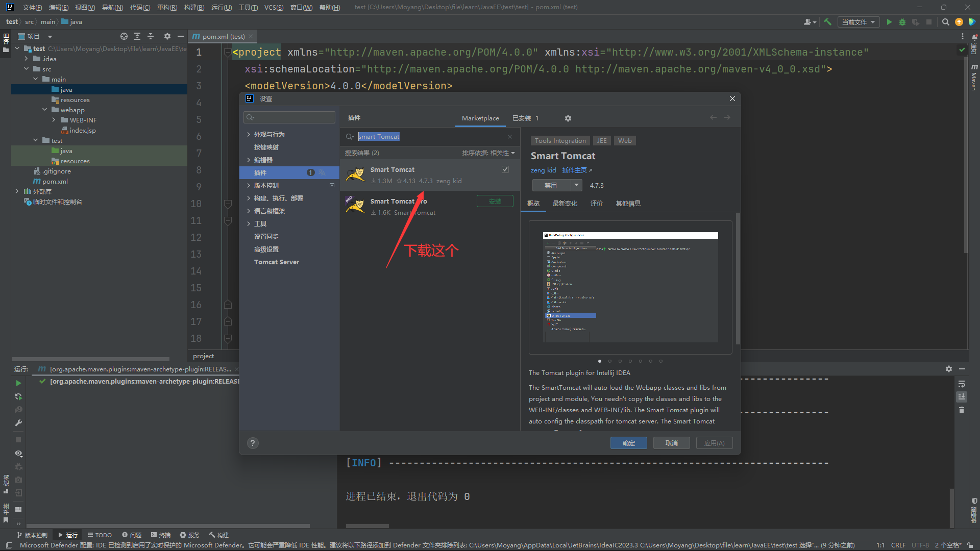Screen dimensions: 980x551
Task: Select second screenshot carousel dot
Action: point(609,361)
